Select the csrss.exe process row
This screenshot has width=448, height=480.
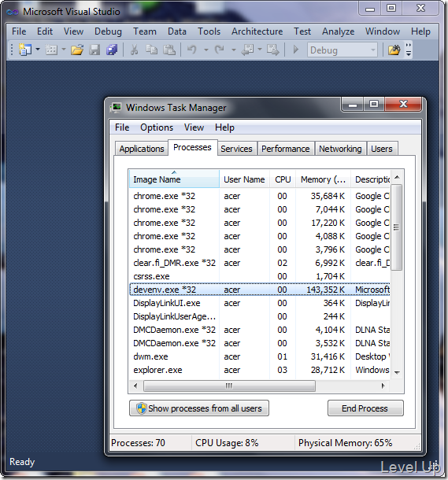click(260, 276)
